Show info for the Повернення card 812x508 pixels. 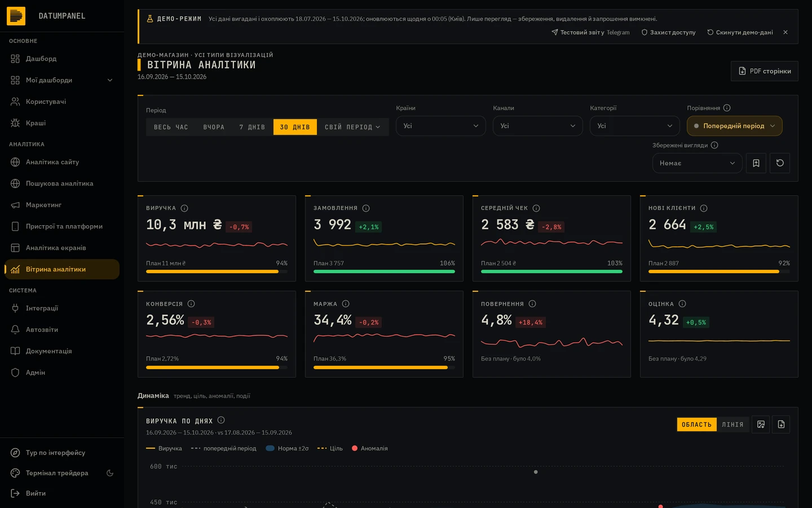532,304
